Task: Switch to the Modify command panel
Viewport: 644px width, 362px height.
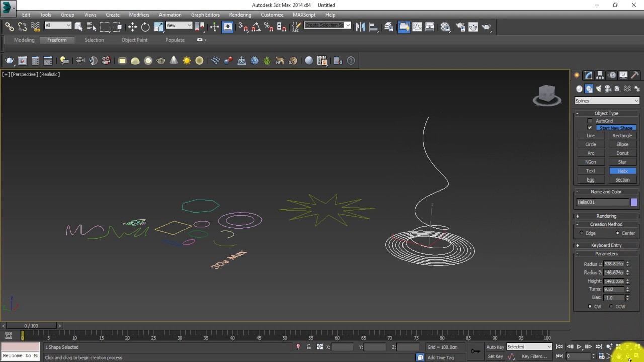Action: 588,75
